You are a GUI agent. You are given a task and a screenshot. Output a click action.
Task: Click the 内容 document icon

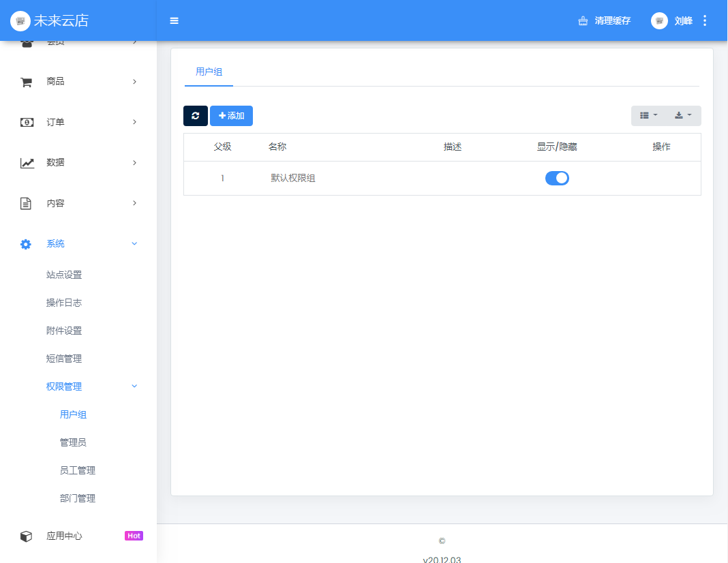[26, 203]
